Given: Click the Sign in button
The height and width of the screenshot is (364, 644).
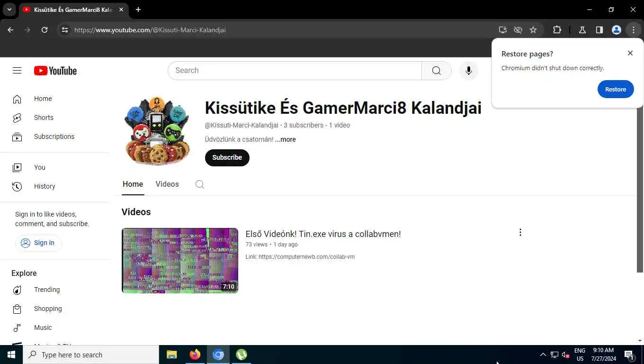Looking at the screenshot, I should click(x=38, y=243).
